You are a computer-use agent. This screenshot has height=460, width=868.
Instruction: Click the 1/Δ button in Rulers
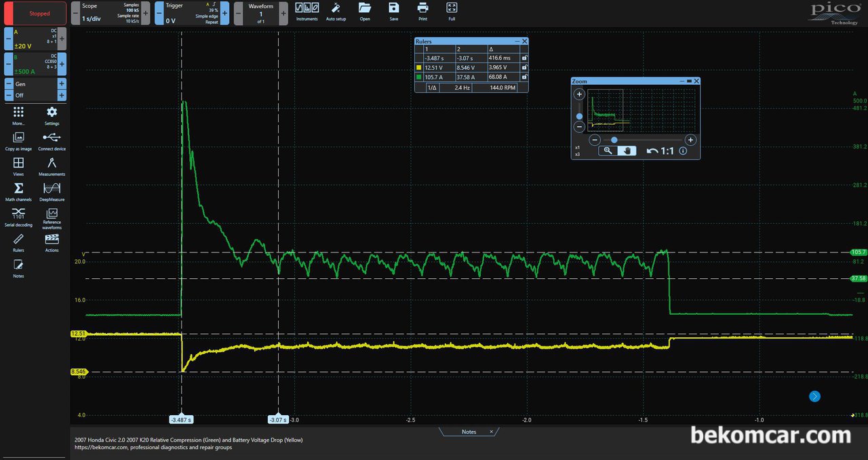pyautogui.click(x=431, y=88)
